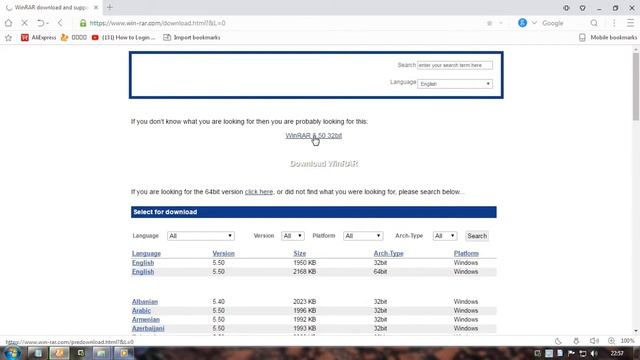Open the second taskbar application icon
This screenshot has width=640, height=360.
(38, 353)
